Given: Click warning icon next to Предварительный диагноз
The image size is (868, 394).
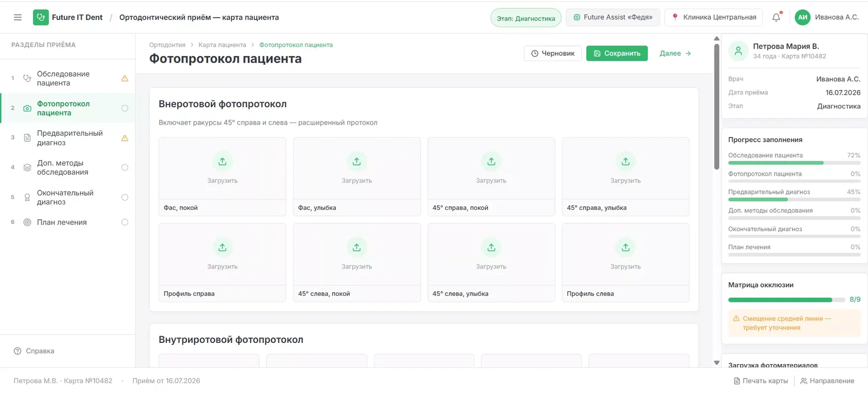Looking at the screenshot, I should pyautogui.click(x=125, y=138).
